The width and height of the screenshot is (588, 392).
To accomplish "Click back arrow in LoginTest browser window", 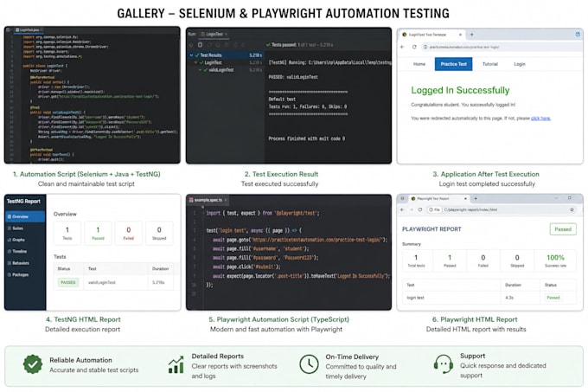I will (x=402, y=47).
